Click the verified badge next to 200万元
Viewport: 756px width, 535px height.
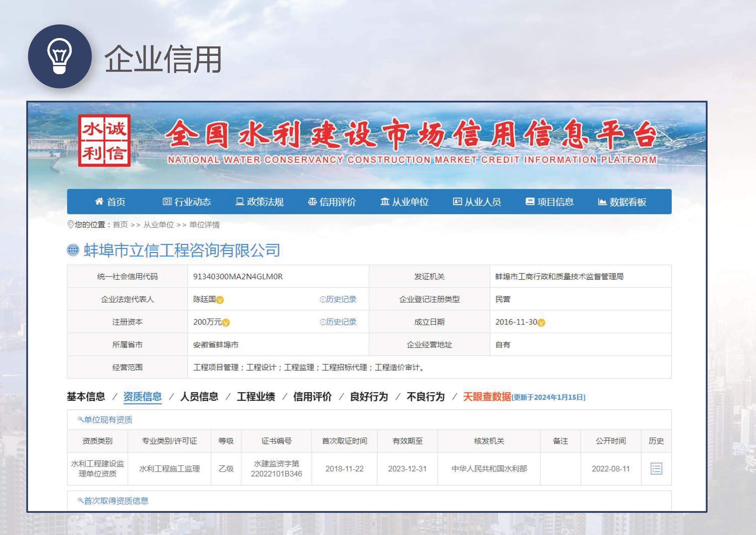click(x=226, y=323)
